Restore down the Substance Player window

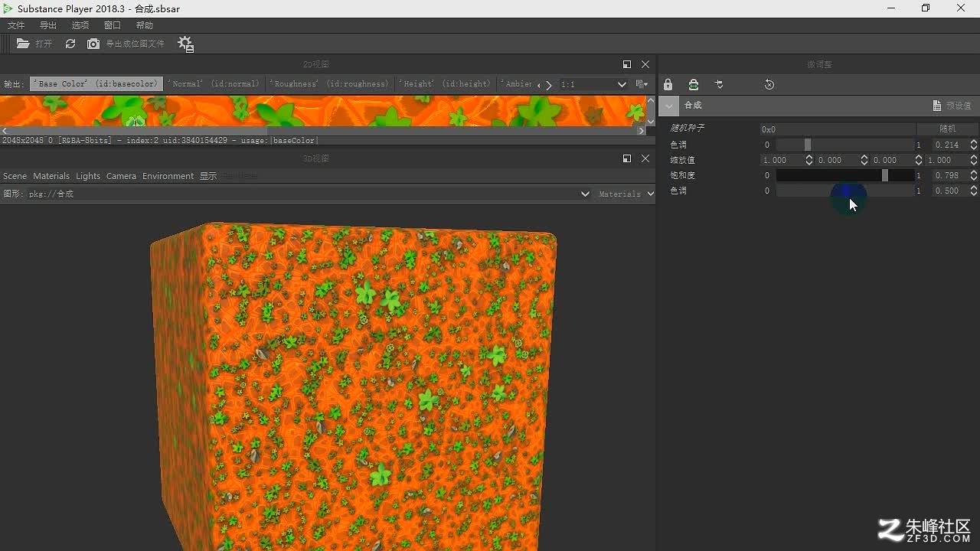tap(926, 8)
